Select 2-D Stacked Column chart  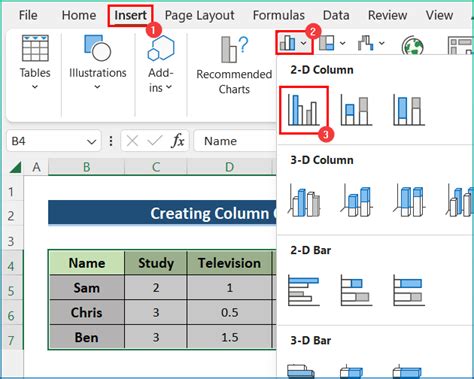356,110
